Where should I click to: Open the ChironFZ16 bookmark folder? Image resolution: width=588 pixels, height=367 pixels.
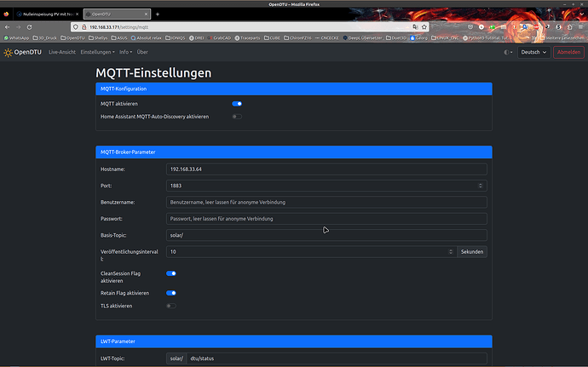[x=297, y=37]
